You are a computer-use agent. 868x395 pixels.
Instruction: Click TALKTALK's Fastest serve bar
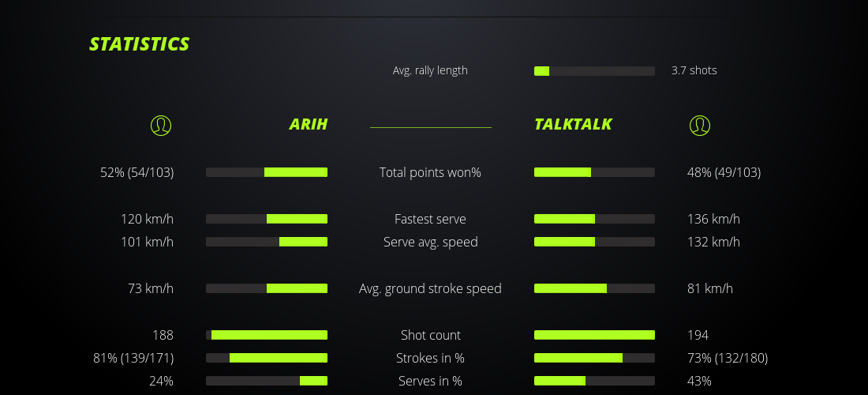(x=594, y=219)
